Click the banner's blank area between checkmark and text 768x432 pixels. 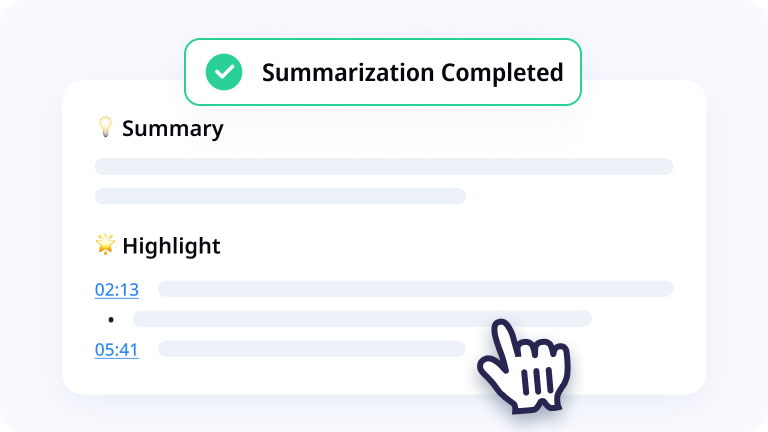[x=252, y=72]
